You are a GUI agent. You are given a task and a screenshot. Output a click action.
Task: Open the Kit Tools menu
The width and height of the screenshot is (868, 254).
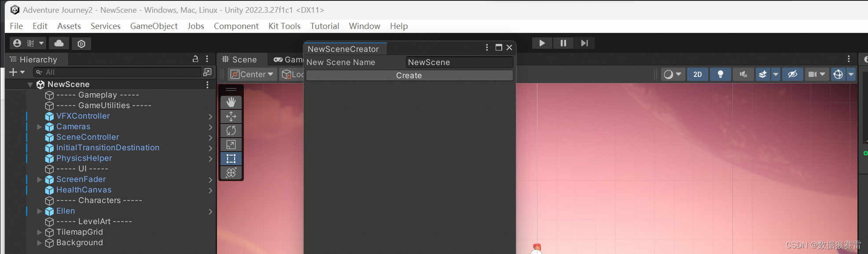[284, 26]
